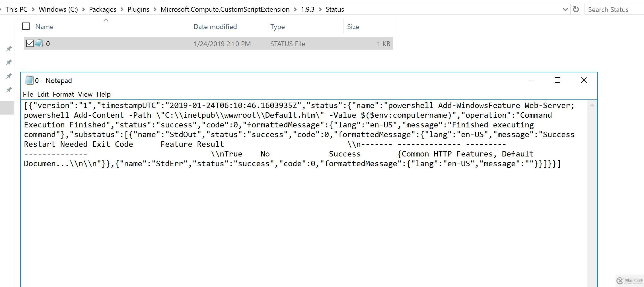Expand chevron after 1.9.3 breadcrumb
The height and width of the screenshot is (287, 644).
320,9
